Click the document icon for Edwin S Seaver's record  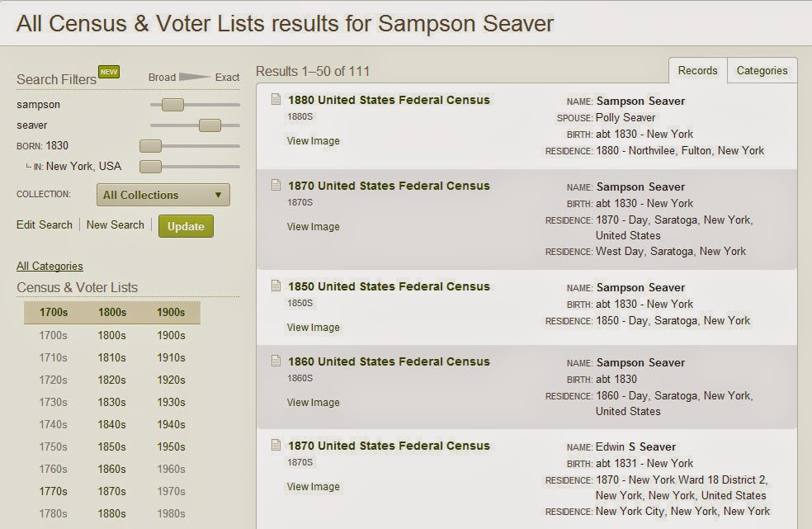pyautogui.click(x=276, y=445)
